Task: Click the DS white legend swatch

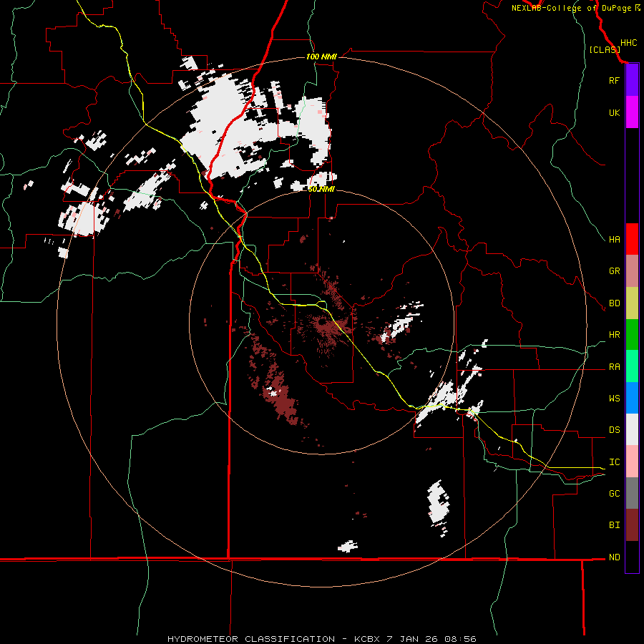Action: [632, 429]
